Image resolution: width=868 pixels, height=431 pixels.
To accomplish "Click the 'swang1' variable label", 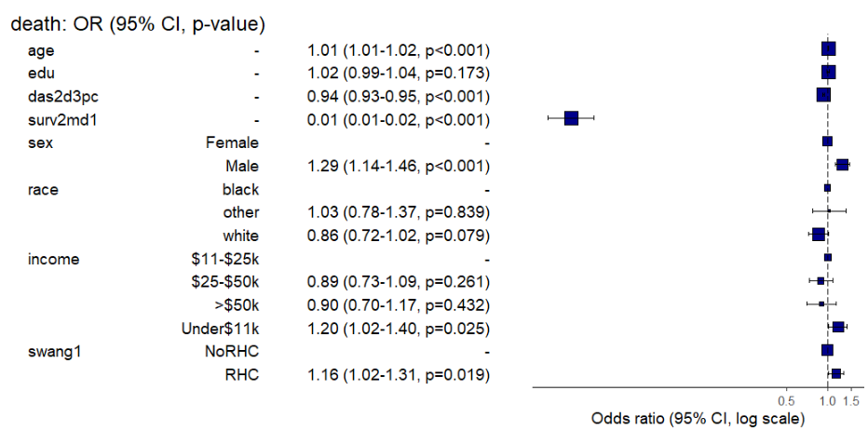I will coord(52,352).
